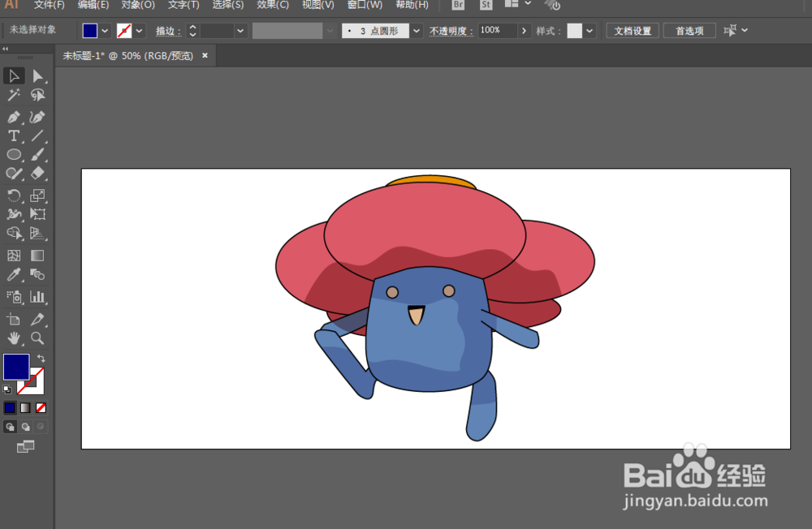The height and width of the screenshot is (529, 812).
Task: Select the Gradient tool
Action: click(37, 256)
